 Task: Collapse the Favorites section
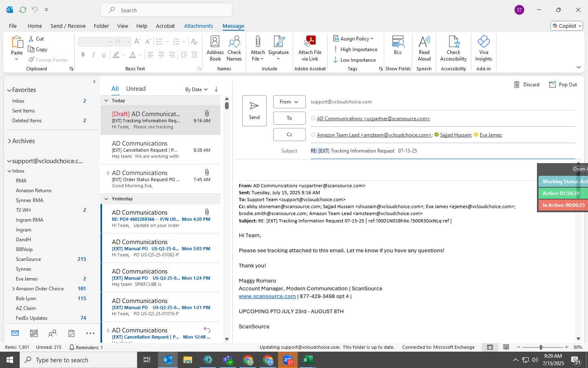(x=9, y=90)
